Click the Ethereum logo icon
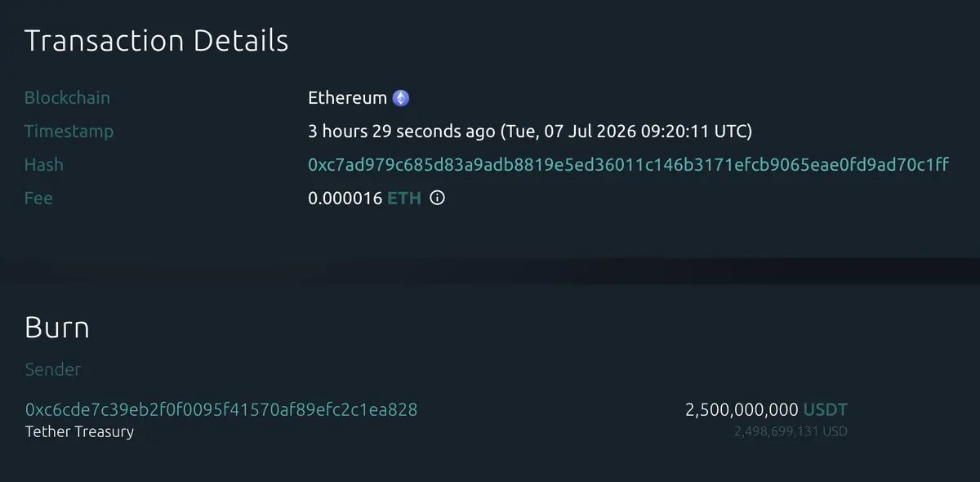This screenshot has height=482, width=980. point(401,98)
